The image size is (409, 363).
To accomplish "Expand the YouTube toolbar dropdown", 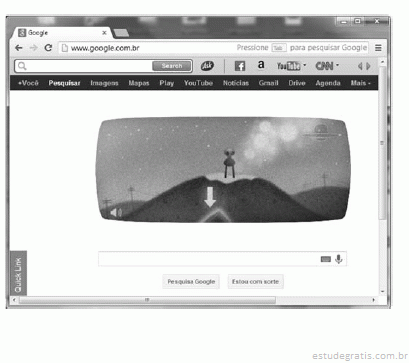I will click(304, 65).
